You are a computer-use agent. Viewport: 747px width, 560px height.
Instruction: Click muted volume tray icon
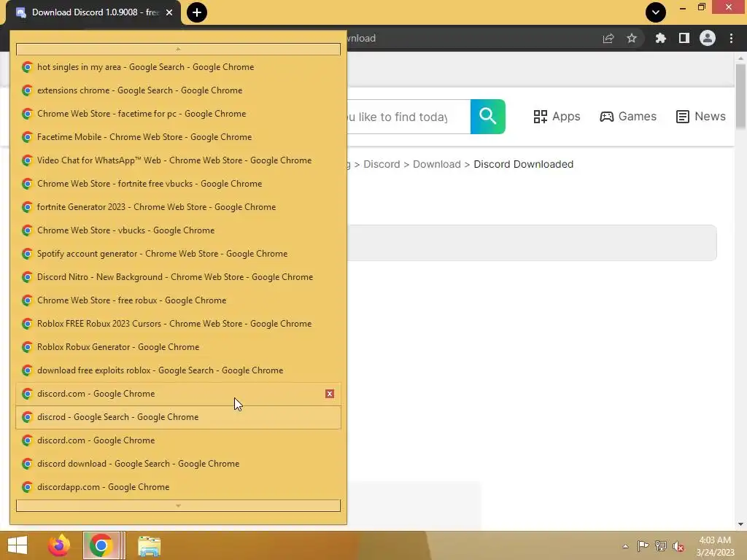[x=678, y=546]
